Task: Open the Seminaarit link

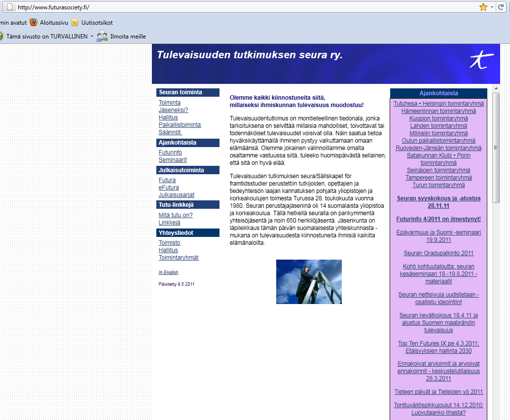Action: tap(173, 160)
